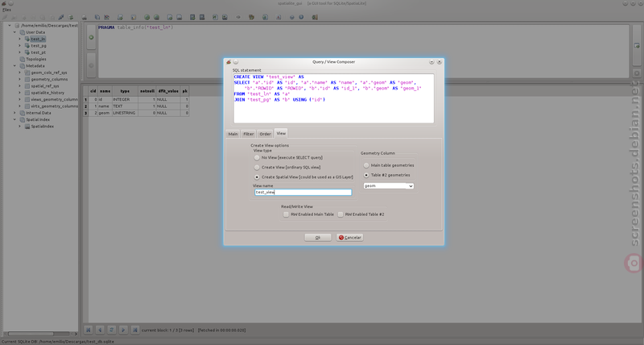The height and width of the screenshot is (345, 644).
Task: Switch to the Main tab
Action: click(x=233, y=134)
